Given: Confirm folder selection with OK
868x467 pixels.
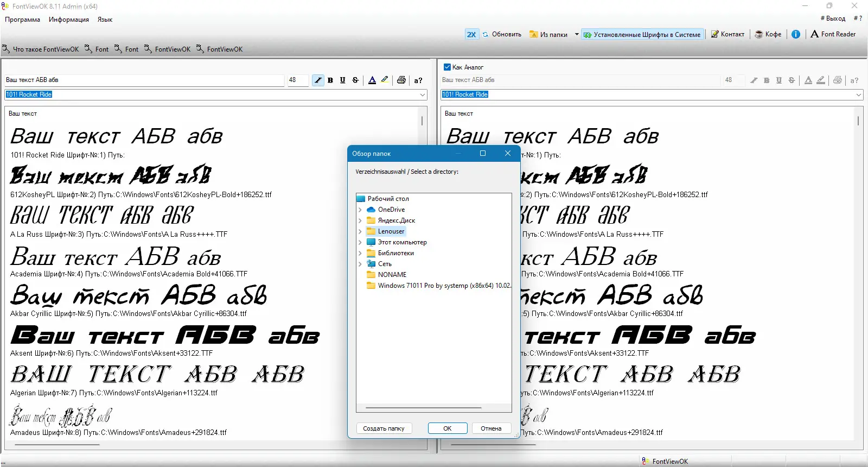Looking at the screenshot, I should 448,428.
